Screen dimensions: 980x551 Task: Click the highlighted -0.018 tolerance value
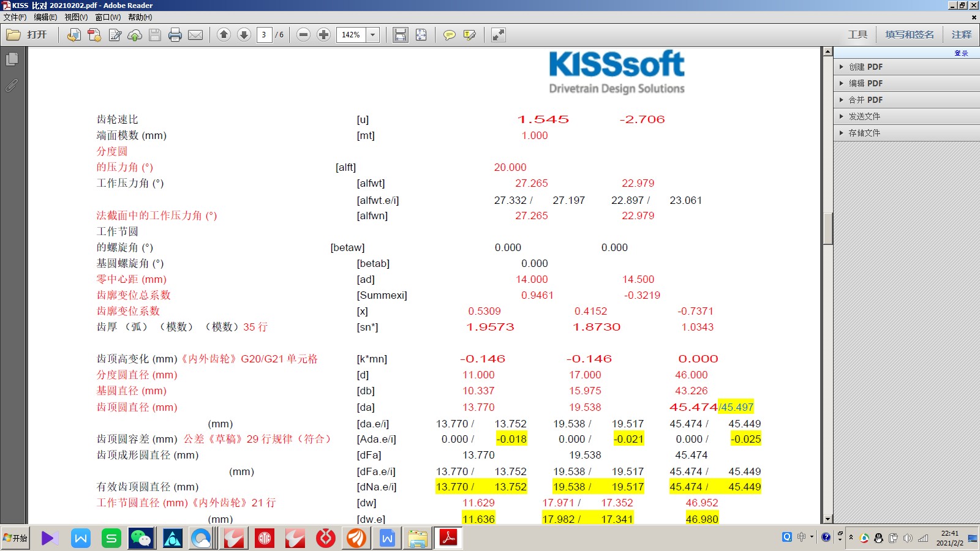511,439
